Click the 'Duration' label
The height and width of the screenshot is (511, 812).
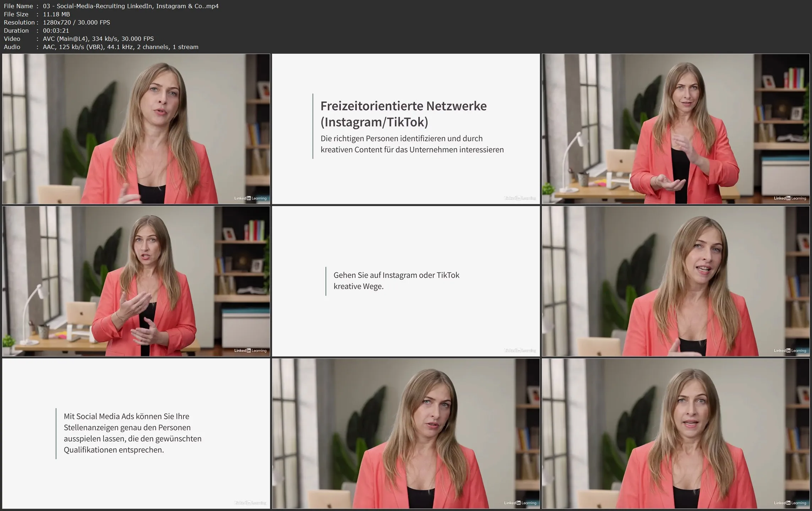[x=16, y=31]
